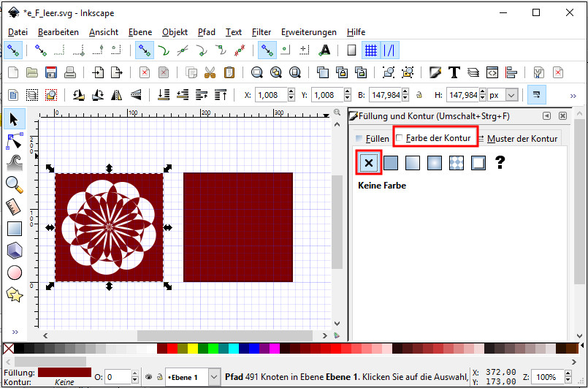The height and width of the screenshot is (388, 588).
Task: Raise selection to top icon
Action: (x=221, y=95)
